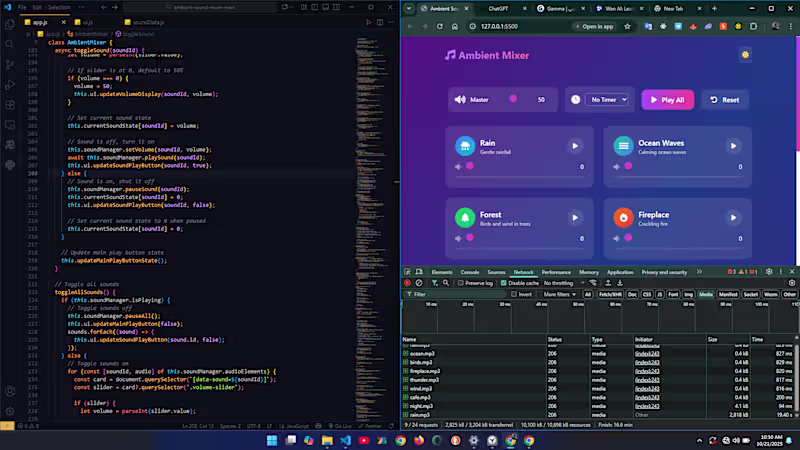Open VS Code Explorer view icon

tap(10, 24)
